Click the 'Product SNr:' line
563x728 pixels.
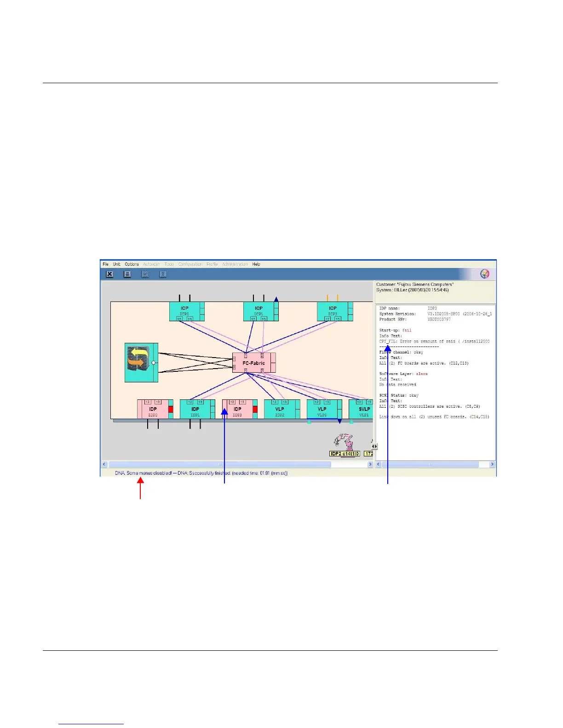[x=415, y=319]
